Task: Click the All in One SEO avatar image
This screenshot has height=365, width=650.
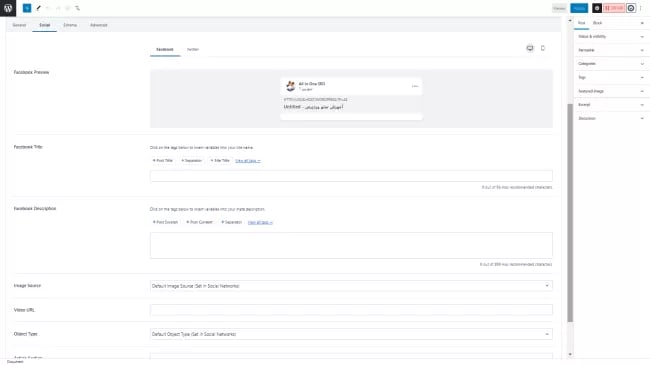Action: (x=290, y=86)
